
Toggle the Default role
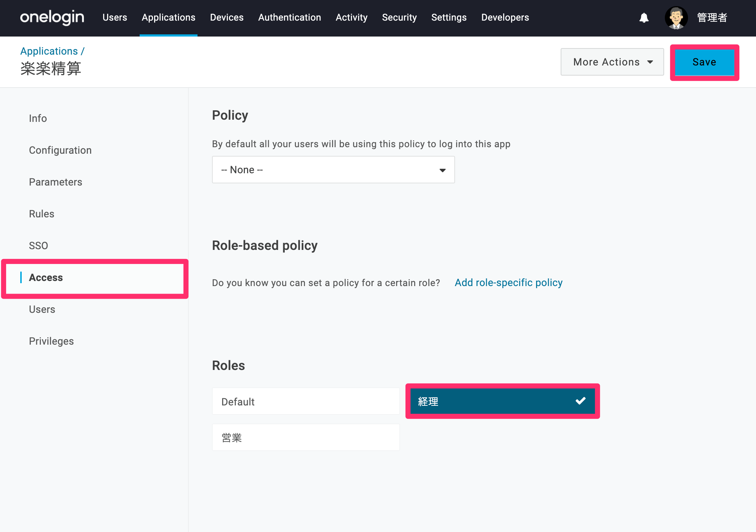click(x=306, y=401)
